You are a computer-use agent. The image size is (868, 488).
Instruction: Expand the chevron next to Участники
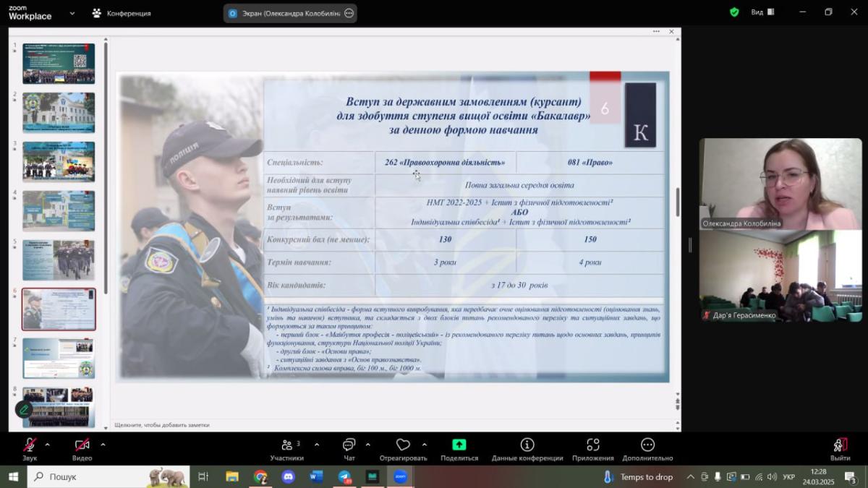[x=316, y=445]
